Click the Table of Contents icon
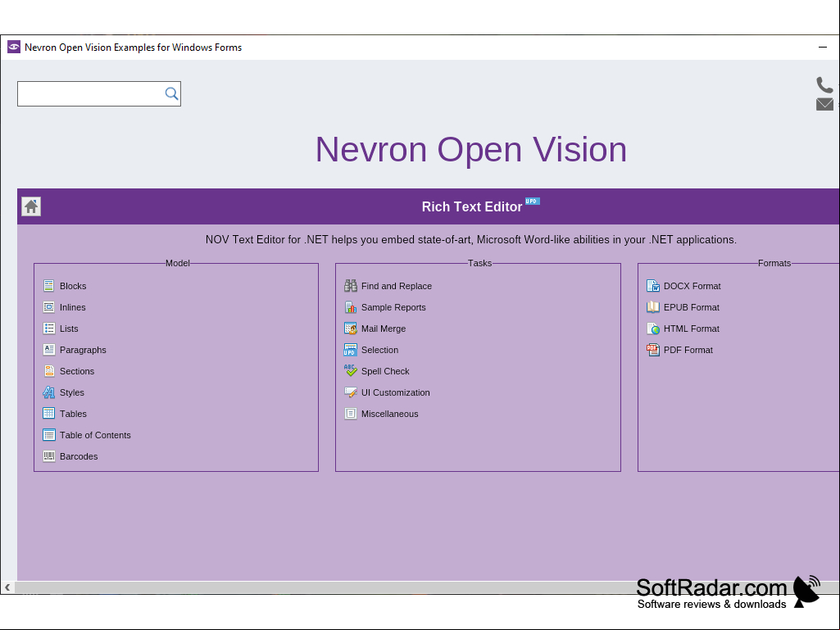The height and width of the screenshot is (630, 840). click(x=48, y=435)
